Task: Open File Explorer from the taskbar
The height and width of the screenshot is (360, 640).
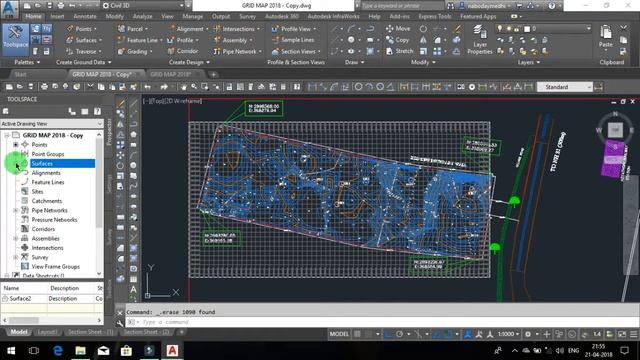Action: [x=80, y=350]
